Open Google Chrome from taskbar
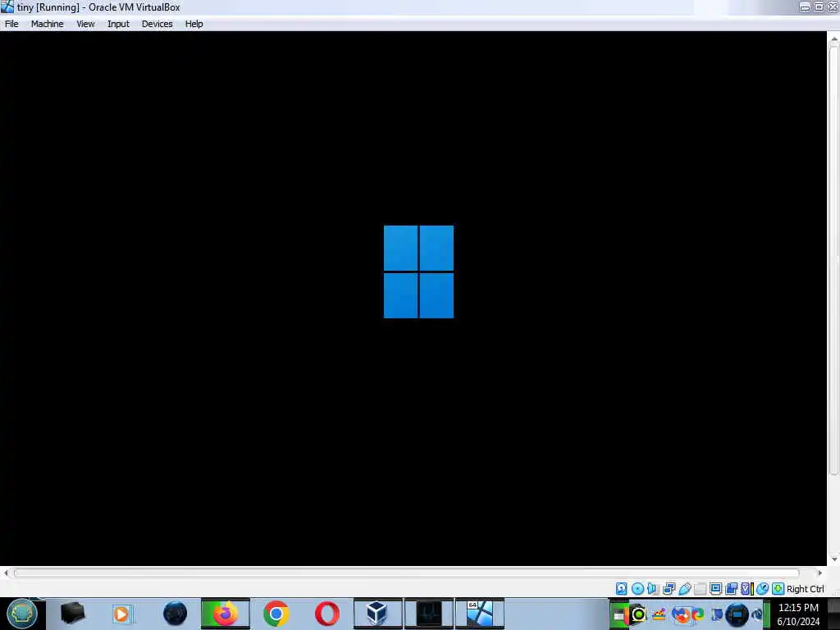The image size is (840, 630). point(276,614)
